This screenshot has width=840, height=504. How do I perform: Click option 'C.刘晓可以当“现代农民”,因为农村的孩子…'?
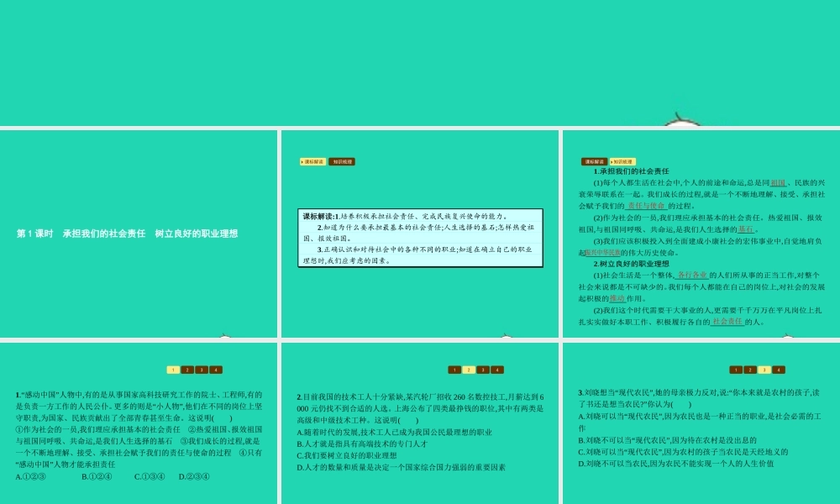pos(683,452)
